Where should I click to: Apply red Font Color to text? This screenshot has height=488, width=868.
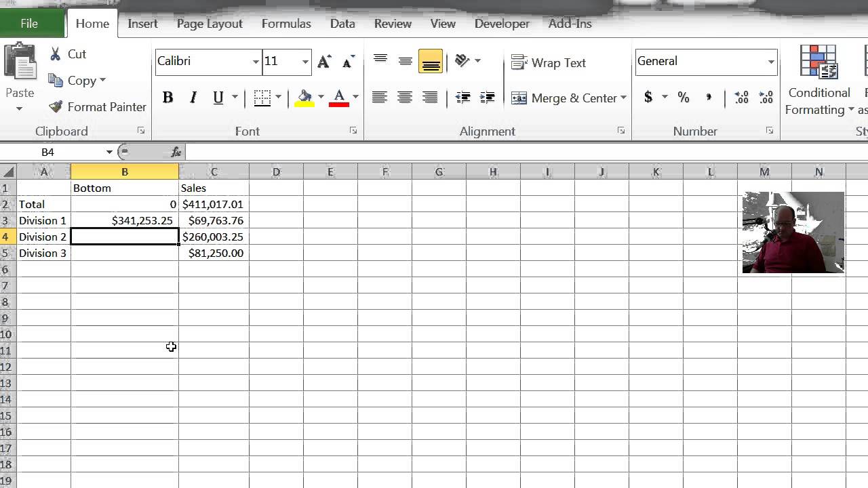coord(339,98)
